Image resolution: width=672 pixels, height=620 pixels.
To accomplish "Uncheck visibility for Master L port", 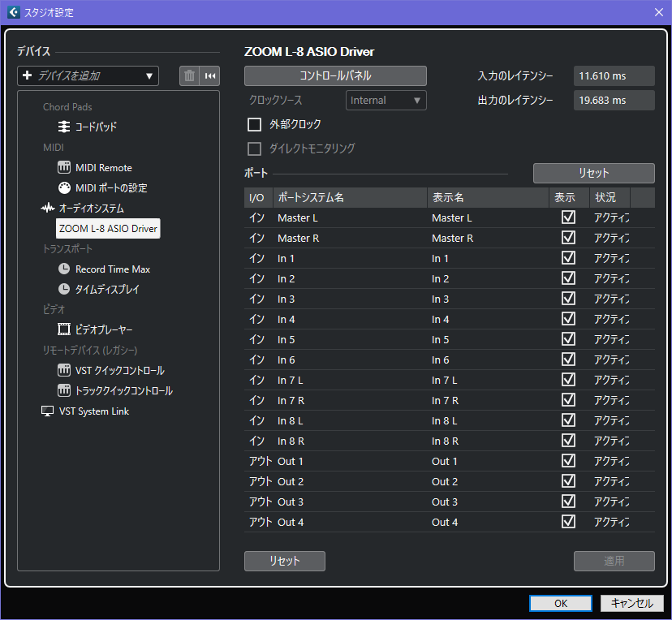I will coord(568,217).
